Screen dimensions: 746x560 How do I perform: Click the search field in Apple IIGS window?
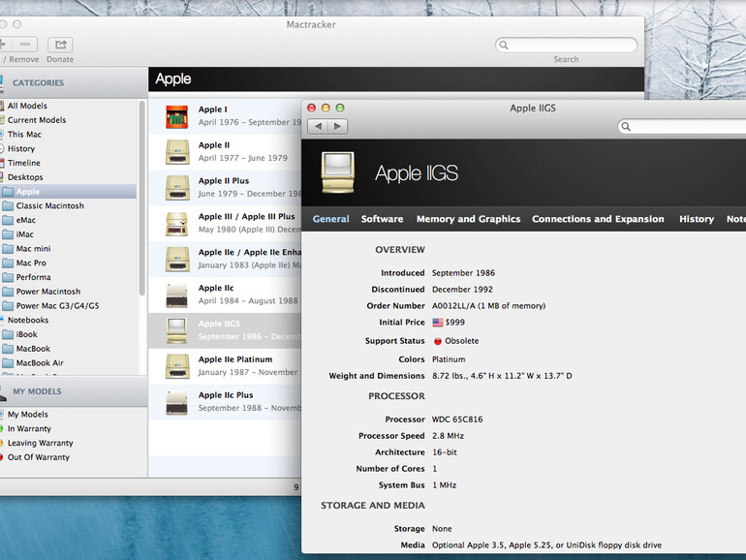[682, 127]
